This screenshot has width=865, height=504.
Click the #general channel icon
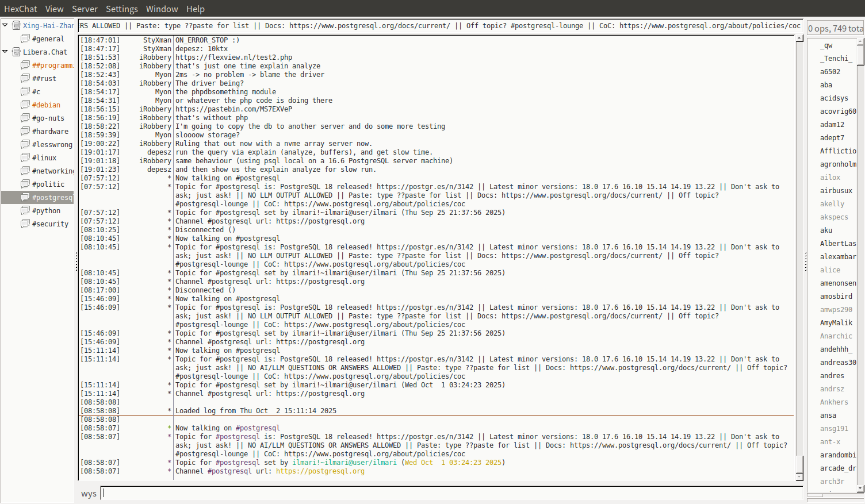(x=25, y=39)
